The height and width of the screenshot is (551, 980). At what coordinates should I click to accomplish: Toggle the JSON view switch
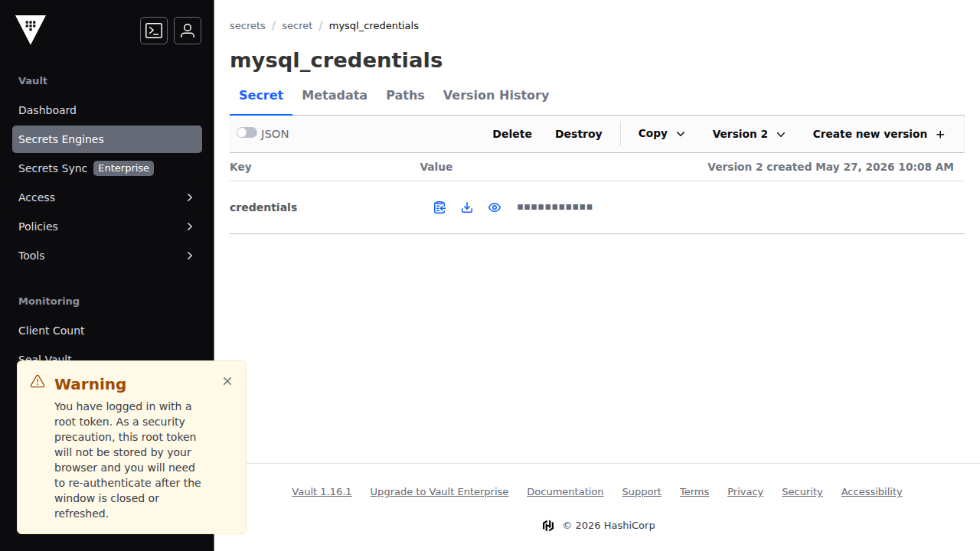[247, 133]
